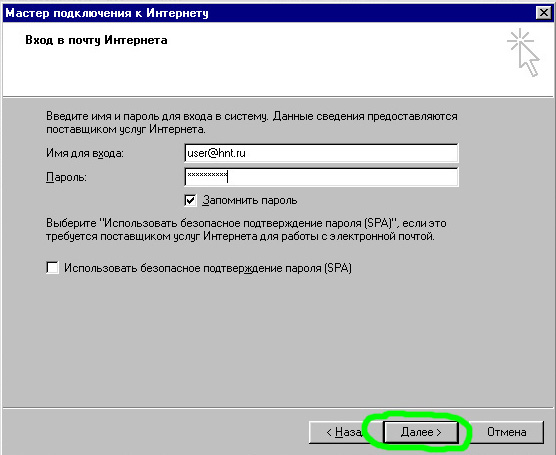The width and height of the screenshot is (556, 455).
Task: Click the 'Пароль:' field label
Action: pyautogui.click(x=66, y=177)
